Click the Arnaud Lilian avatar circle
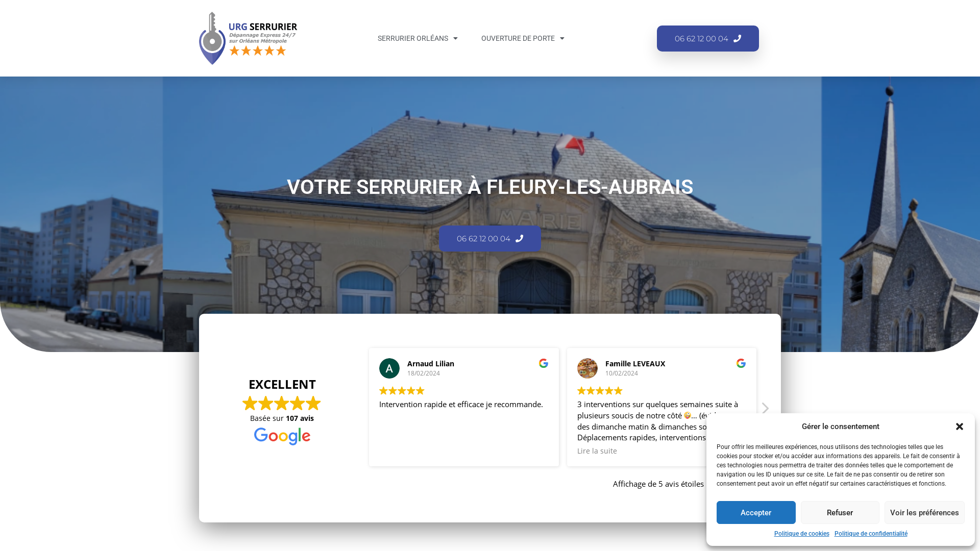980x551 pixels. tap(389, 368)
